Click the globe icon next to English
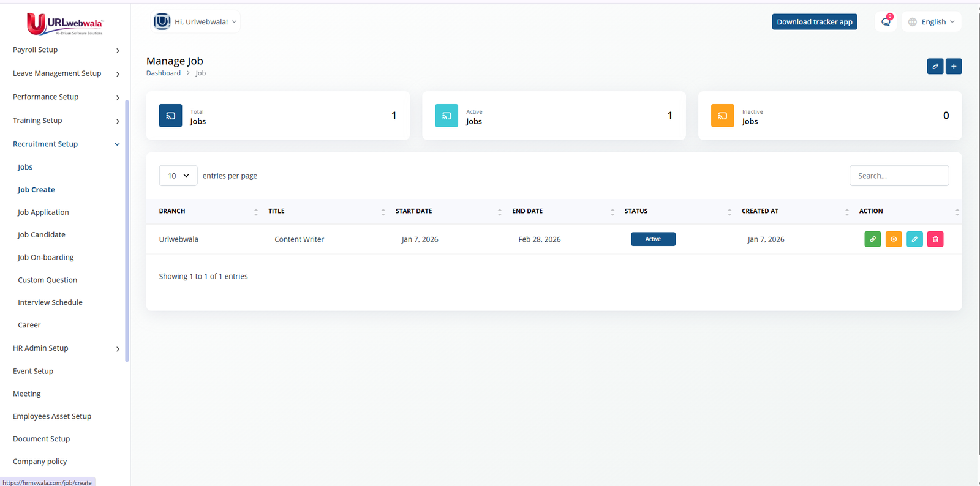This screenshot has height=486, width=980. tap(913, 22)
